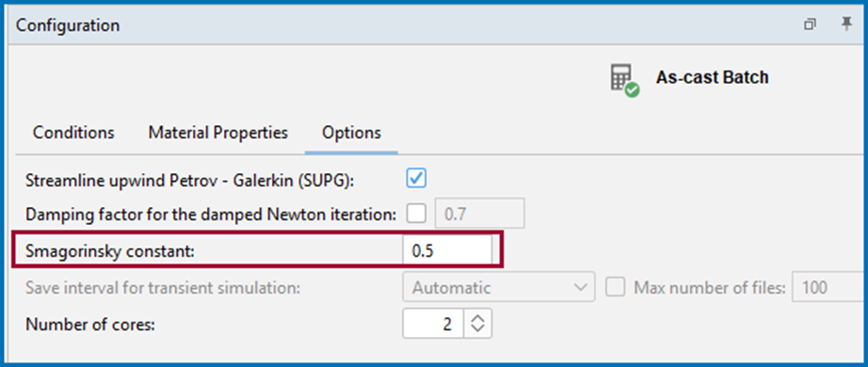Switch to the Conditions tab

(73, 133)
